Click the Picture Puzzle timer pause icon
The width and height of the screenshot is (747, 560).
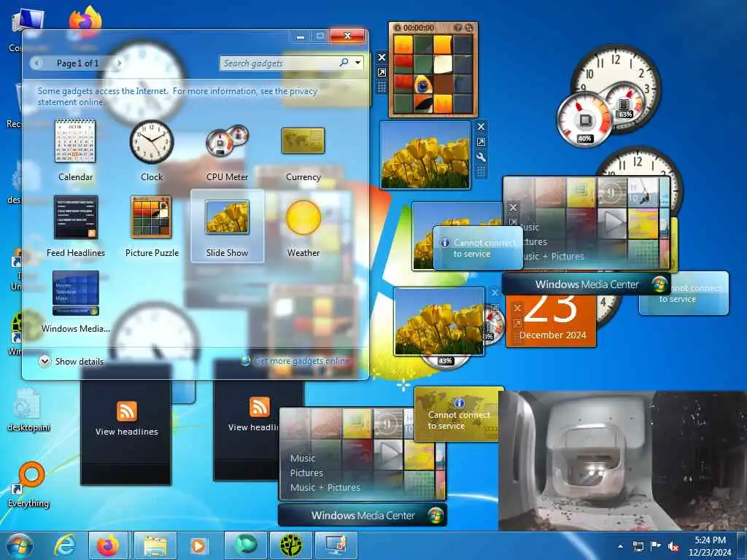tap(397, 28)
